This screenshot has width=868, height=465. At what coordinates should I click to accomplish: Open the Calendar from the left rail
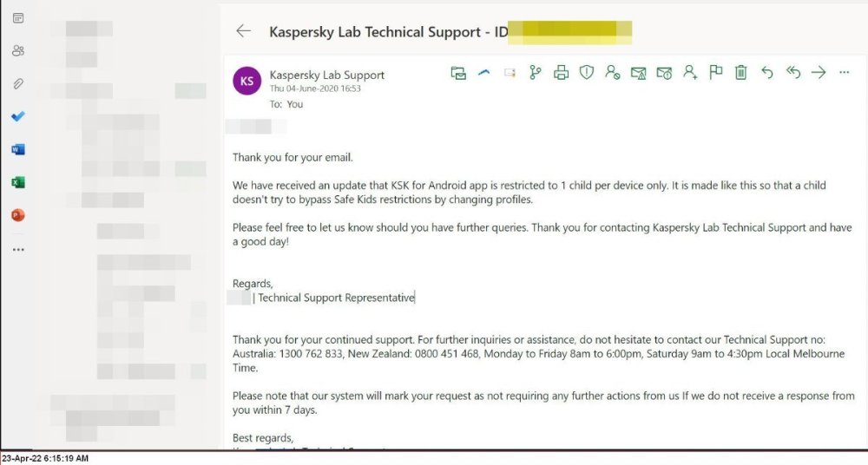click(18, 17)
